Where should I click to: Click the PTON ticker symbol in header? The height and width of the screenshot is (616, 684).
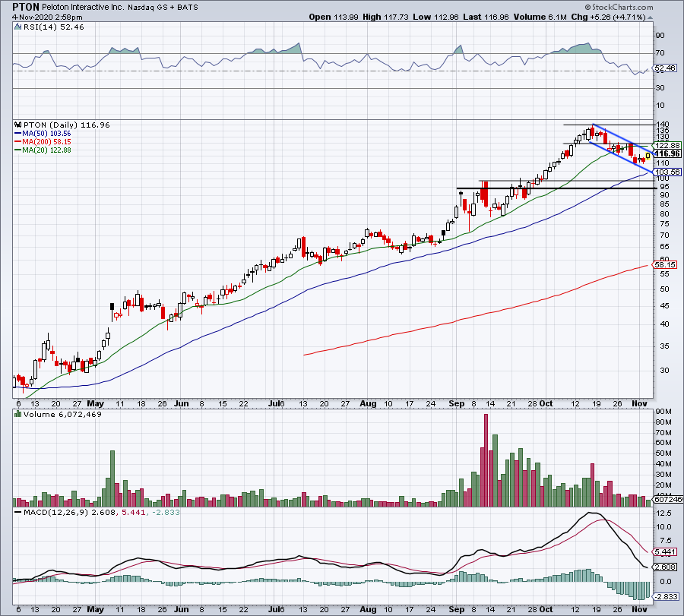coord(26,7)
